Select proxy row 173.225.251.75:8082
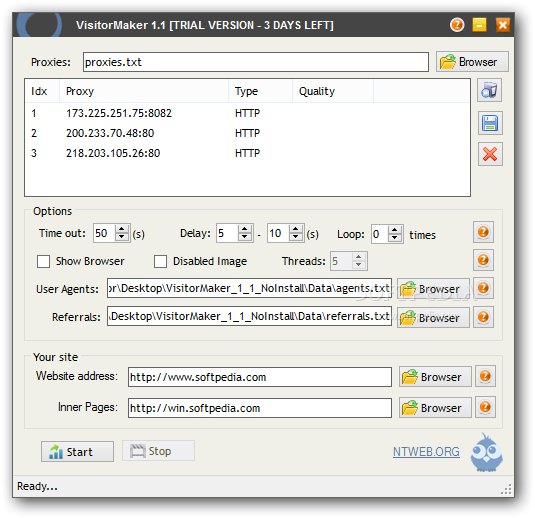The height and width of the screenshot is (518, 535). pos(247,113)
